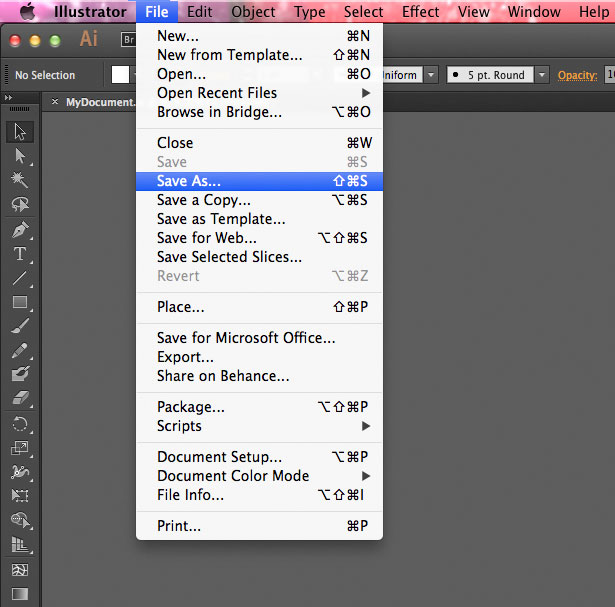Select the Type tool

pyautogui.click(x=20, y=254)
